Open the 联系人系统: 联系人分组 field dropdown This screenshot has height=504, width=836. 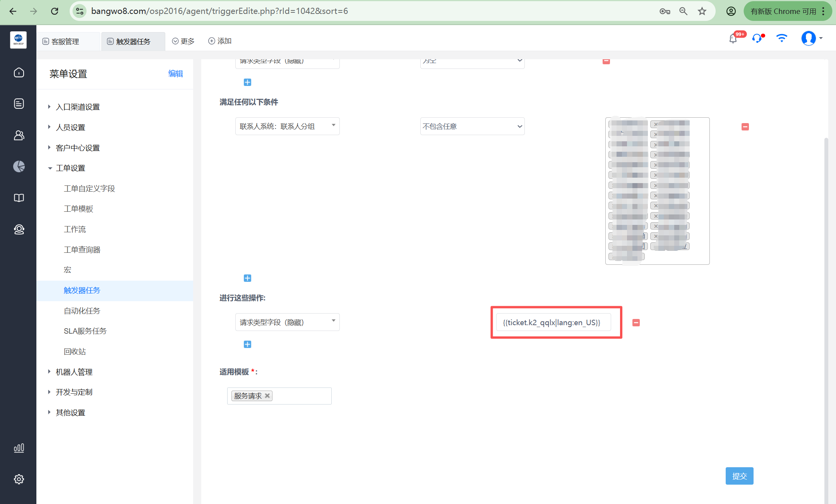click(x=287, y=126)
